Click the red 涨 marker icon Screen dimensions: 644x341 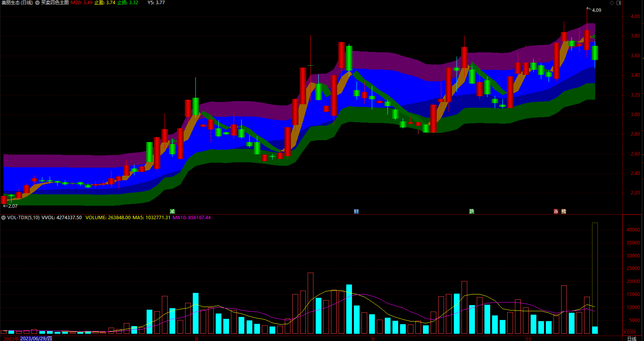[556, 211]
